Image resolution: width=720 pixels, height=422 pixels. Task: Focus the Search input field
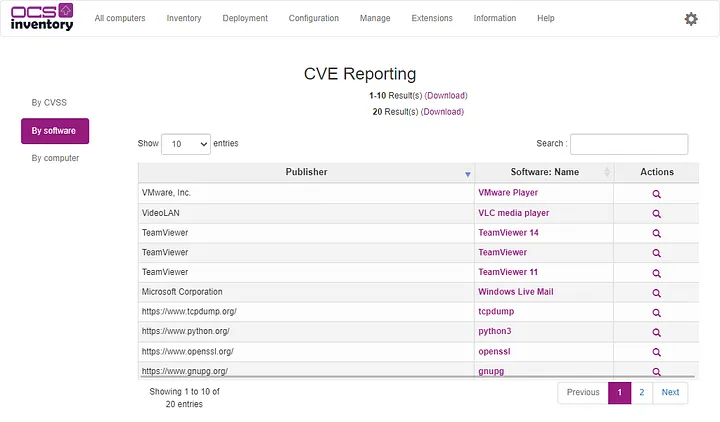629,144
